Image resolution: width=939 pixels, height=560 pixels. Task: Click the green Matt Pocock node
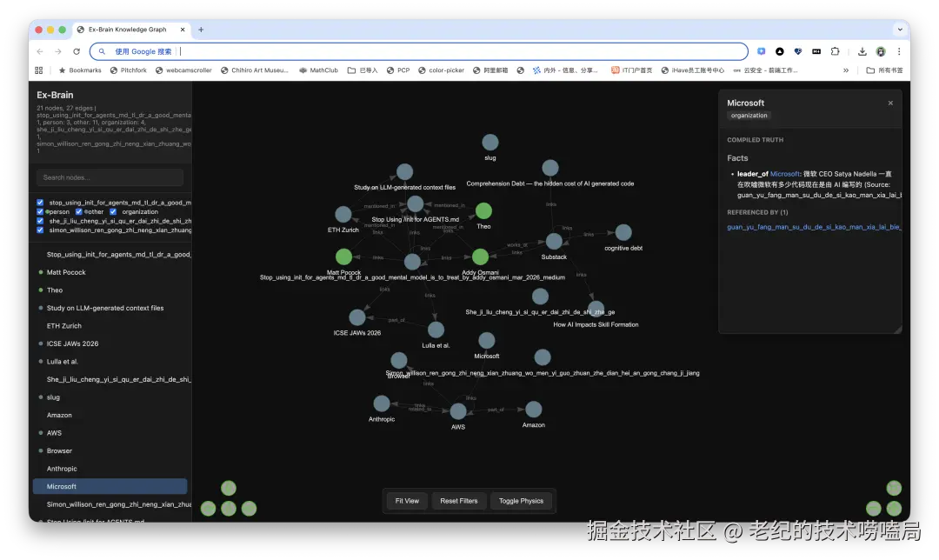pyautogui.click(x=343, y=257)
